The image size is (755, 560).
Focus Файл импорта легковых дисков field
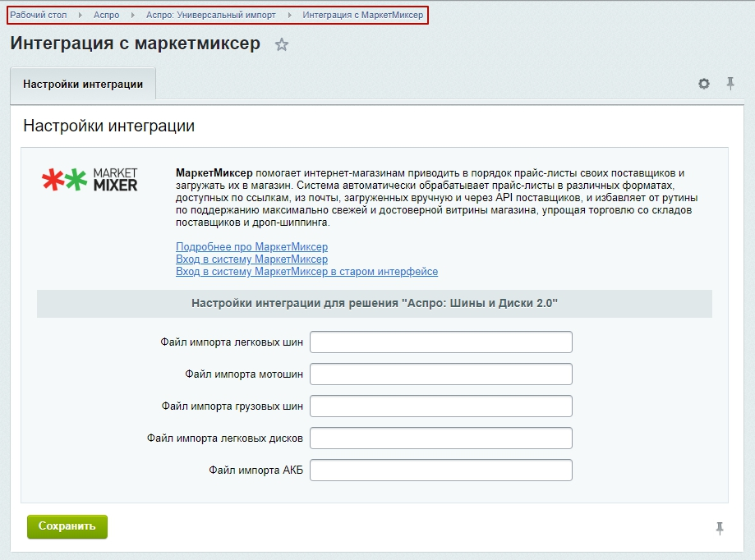click(x=441, y=438)
